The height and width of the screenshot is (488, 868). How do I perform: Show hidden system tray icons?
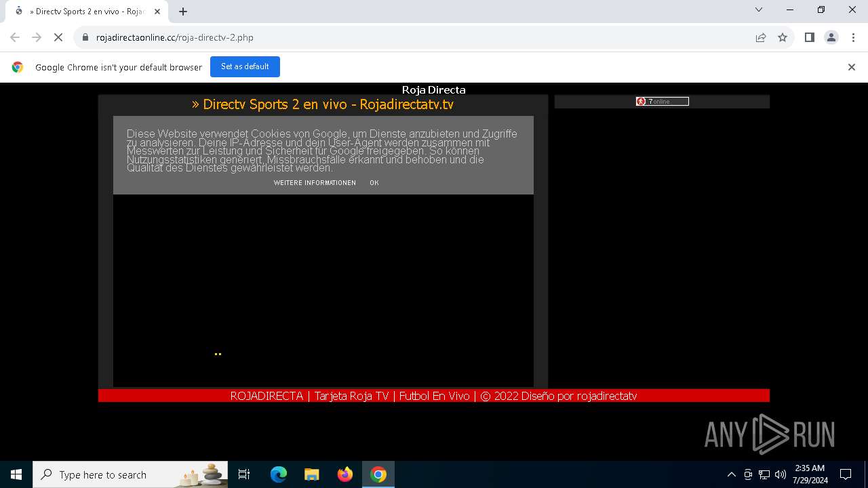coord(731,474)
